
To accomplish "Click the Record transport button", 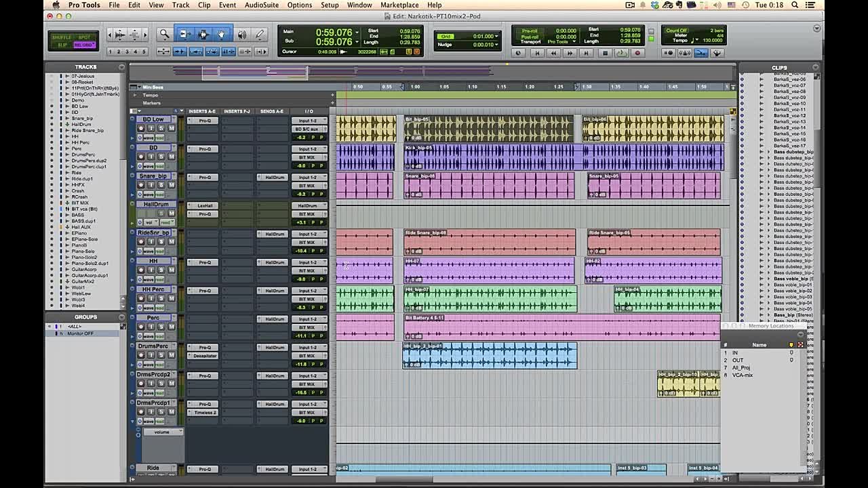I will coord(637,53).
